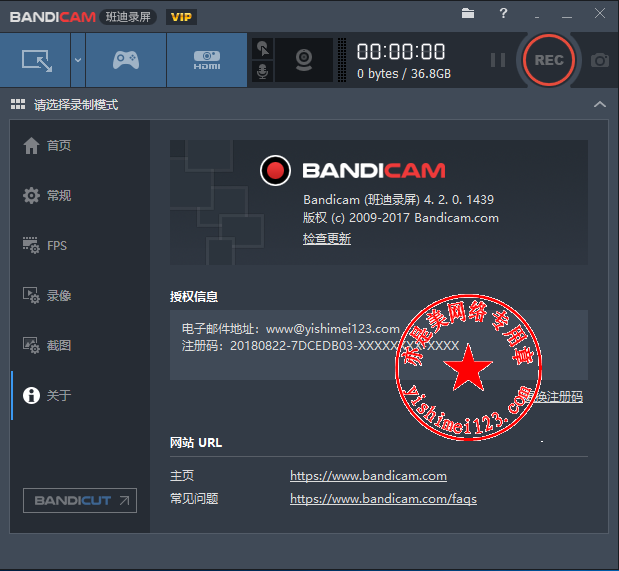Toggle the webcam overlay icon
Screen dimensions: 619x571
click(x=304, y=60)
